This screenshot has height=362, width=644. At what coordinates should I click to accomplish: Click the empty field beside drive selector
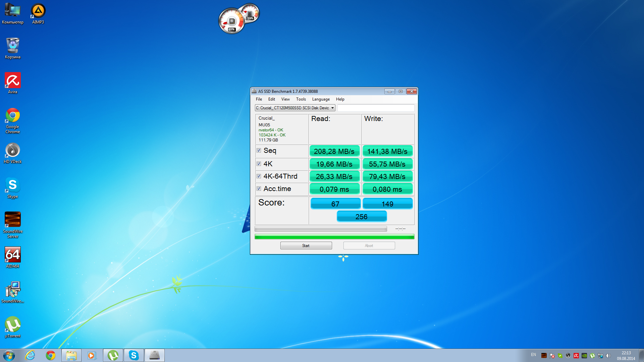coord(376,108)
